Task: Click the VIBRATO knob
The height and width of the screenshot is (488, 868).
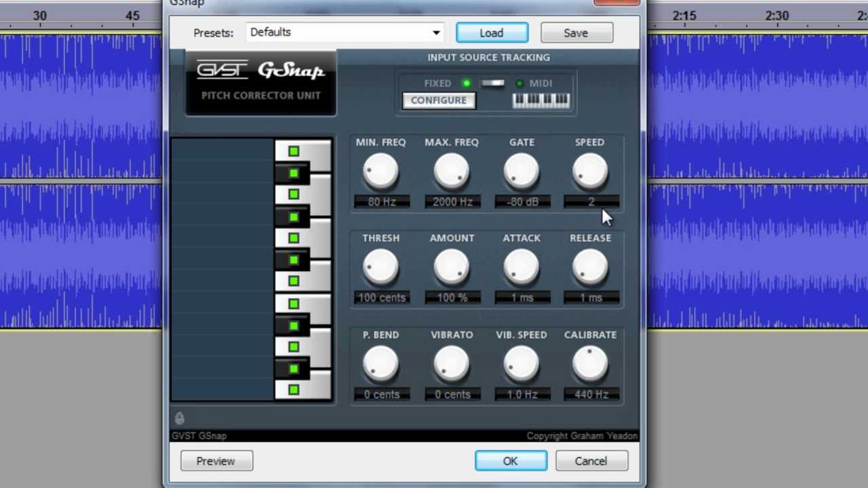Action: click(x=452, y=363)
